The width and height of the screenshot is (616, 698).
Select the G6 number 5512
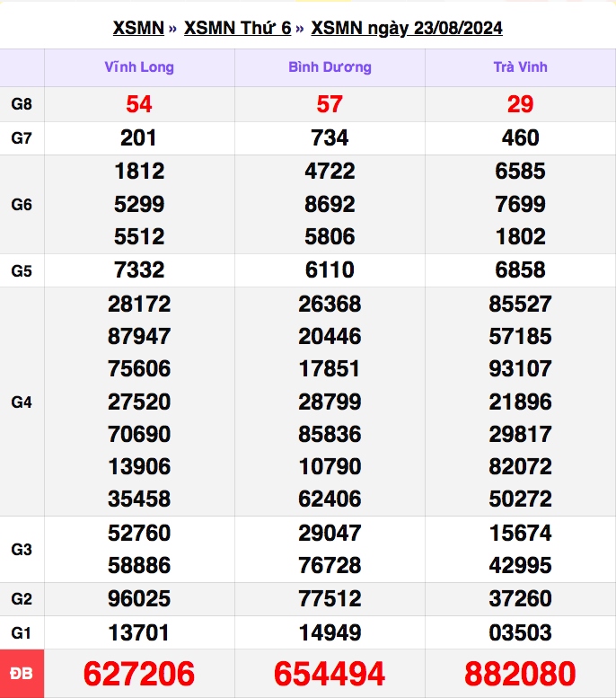(139, 236)
